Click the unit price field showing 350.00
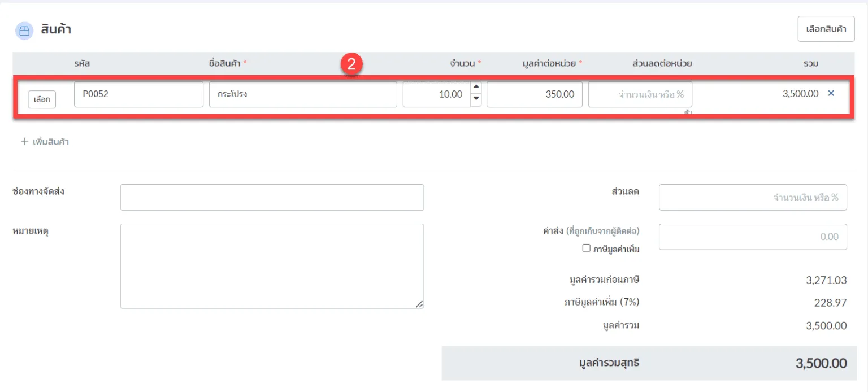This screenshot has width=868, height=392. [534, 94]
